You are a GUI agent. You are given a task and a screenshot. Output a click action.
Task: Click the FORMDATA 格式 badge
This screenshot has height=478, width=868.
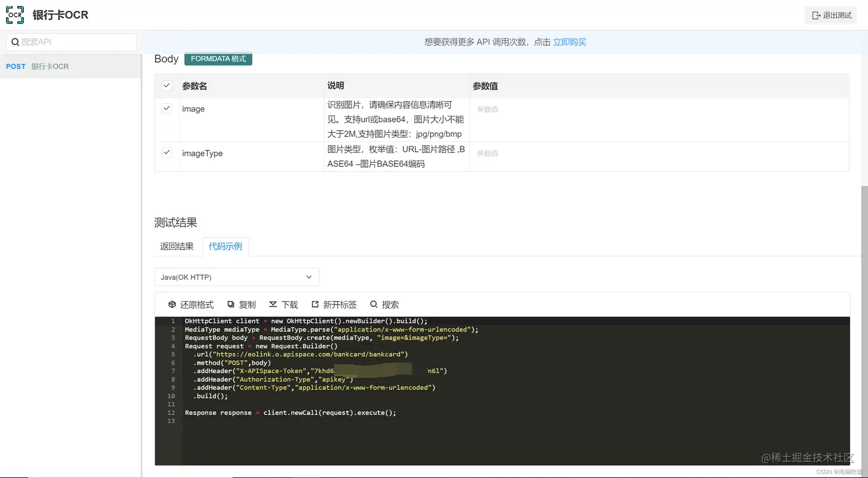pyautogui.click(x=218, y=59)
